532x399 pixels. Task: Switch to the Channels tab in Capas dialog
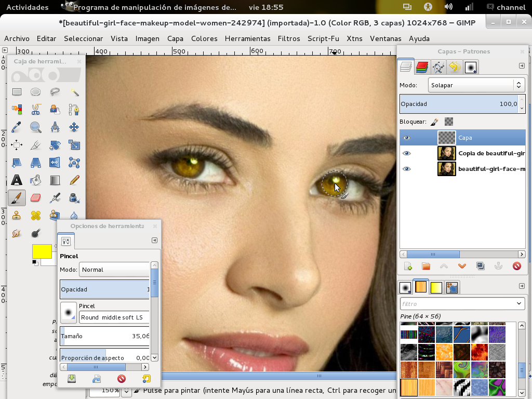tap(421, 66)
